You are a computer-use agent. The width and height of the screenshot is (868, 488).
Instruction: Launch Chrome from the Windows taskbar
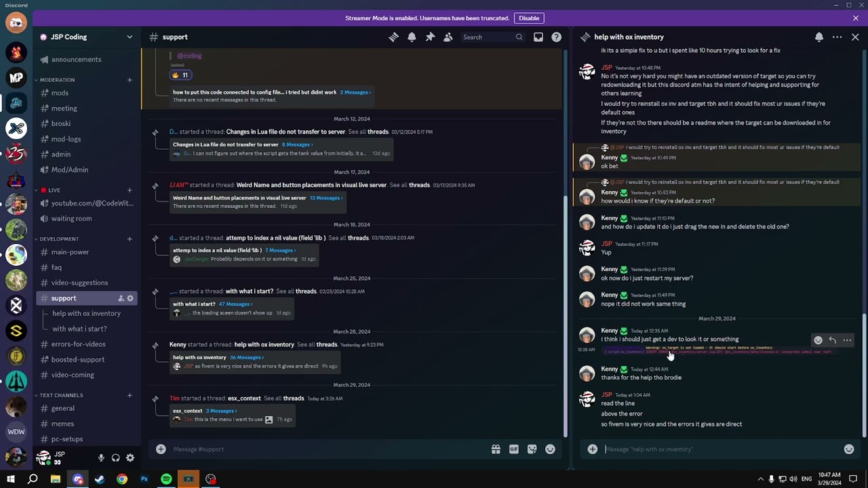(x=122, y=479)
